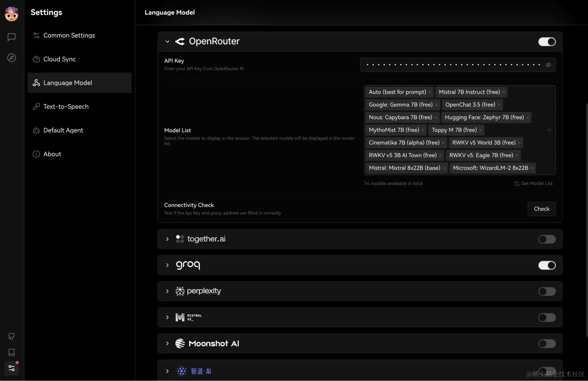The height and width of the screenshot is (381, 588).
Task: Click the Get Model List link
Action: [537, 183]
